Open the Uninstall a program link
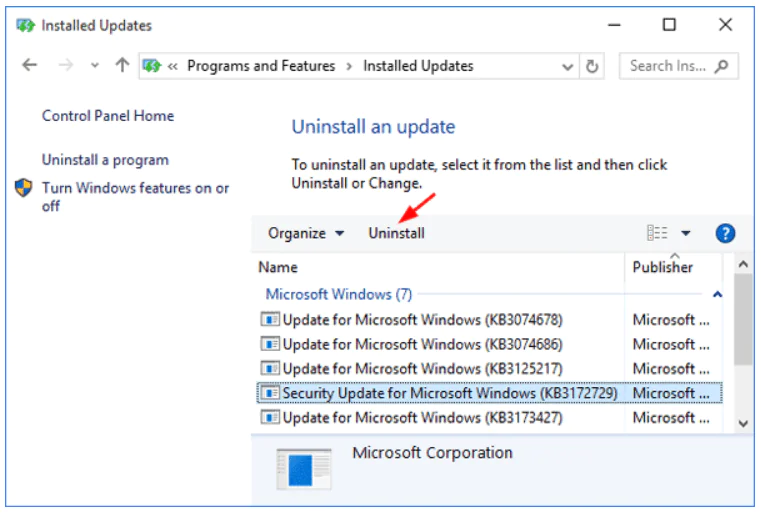Viewport: 761px width, 515px height. point(105,160)
